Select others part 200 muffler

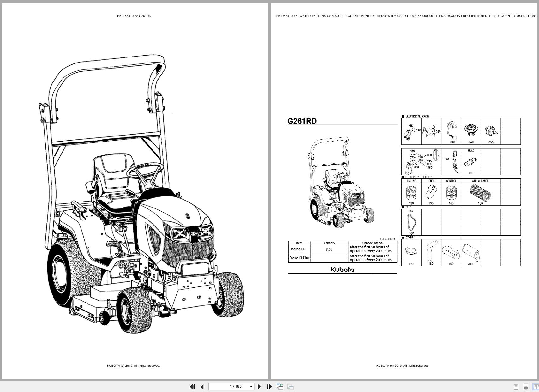tap(471, 253)
